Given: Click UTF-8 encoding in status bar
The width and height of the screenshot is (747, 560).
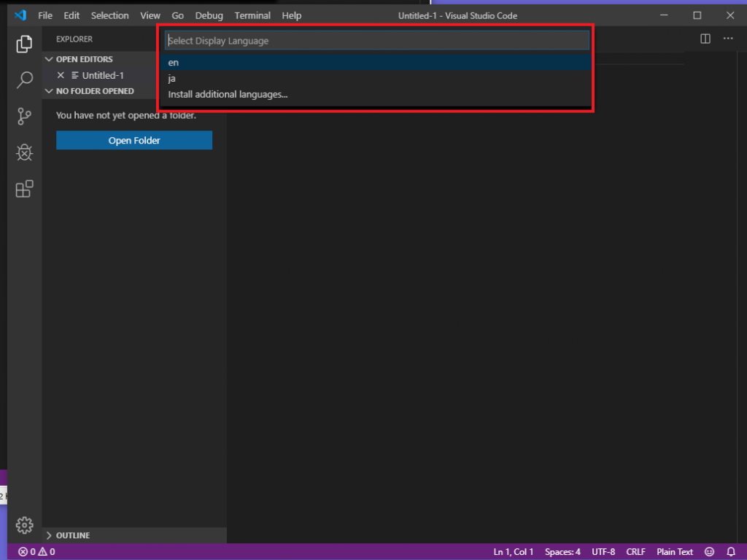Looking at the screenshot, I should [603, 552].
